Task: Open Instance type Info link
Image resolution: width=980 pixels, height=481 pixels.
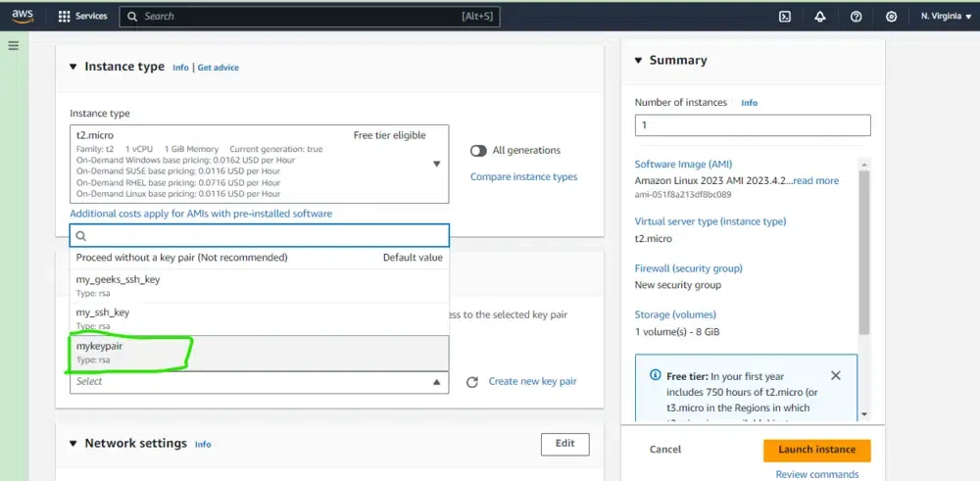Action: tap(180, 68)
